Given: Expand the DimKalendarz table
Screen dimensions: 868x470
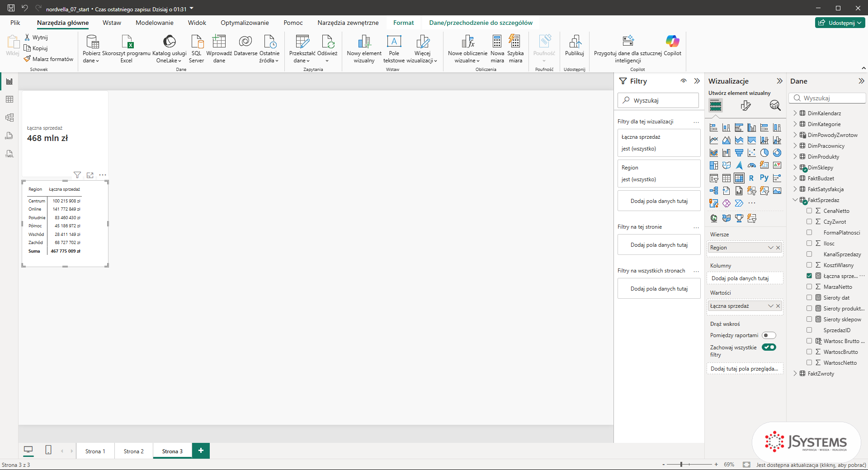Looking at the screenshot, I should (x=795, y=113).
